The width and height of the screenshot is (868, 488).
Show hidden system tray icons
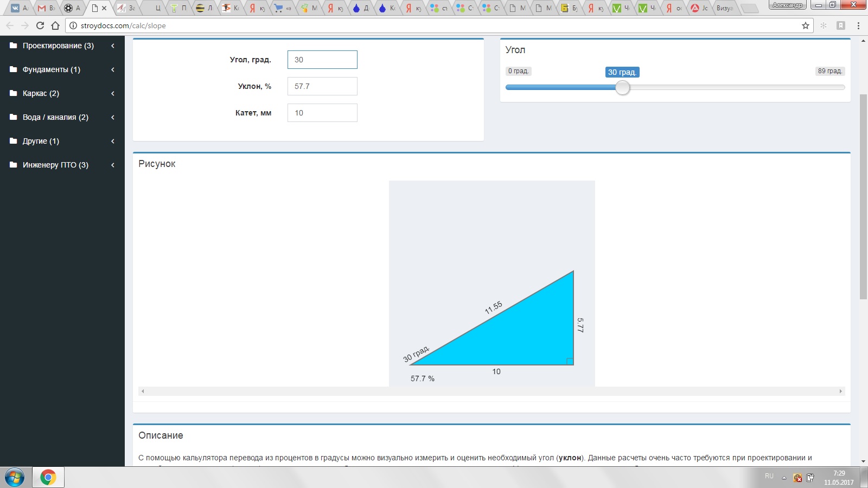[784, 478]
